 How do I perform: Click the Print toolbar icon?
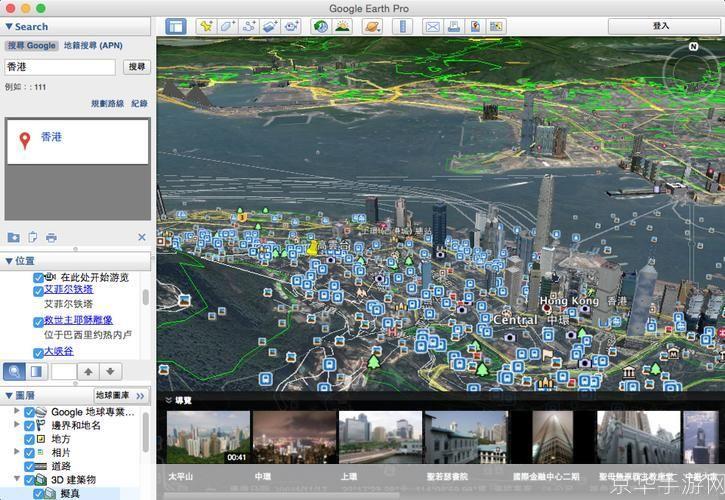coord(454,26)
